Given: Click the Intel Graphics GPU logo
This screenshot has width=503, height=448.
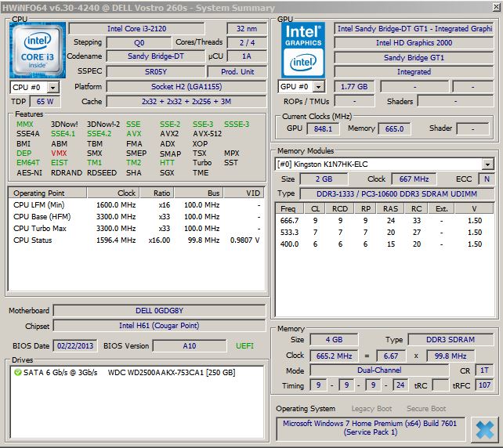Looking at the screenshot, I should [303, 50].
